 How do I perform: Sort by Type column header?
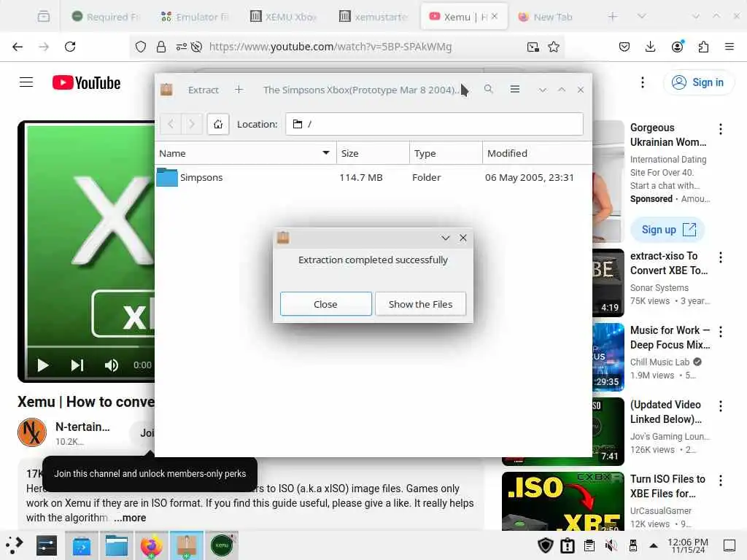point(446,153)
